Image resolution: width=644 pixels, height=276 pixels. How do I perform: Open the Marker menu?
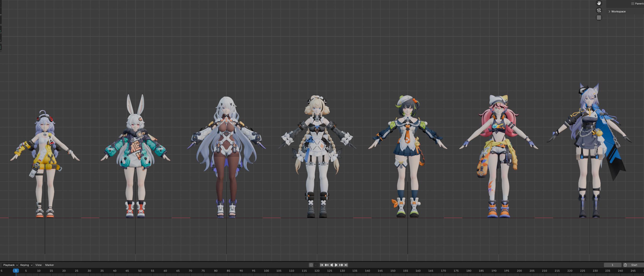tap(50, 265)
